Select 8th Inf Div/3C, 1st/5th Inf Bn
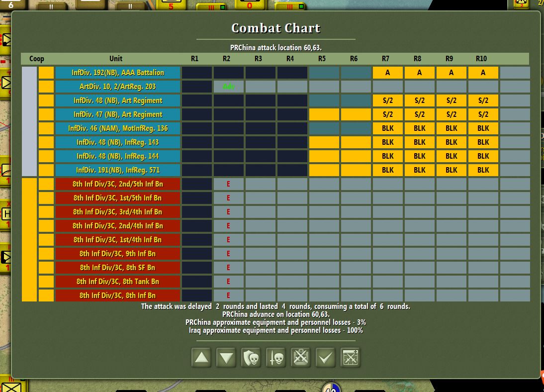 (x=118, y=198)
